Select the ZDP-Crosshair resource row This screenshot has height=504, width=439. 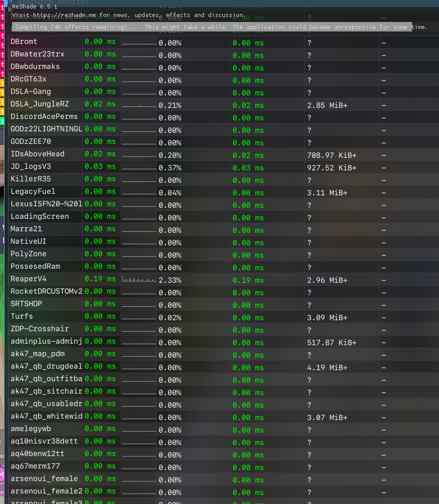coord(39,329)
